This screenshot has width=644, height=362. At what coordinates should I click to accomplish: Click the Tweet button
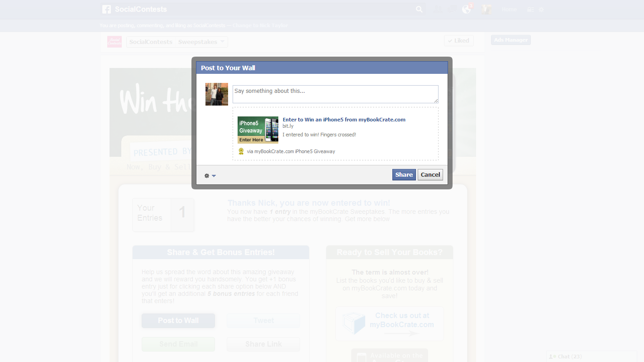pos(263,321)
